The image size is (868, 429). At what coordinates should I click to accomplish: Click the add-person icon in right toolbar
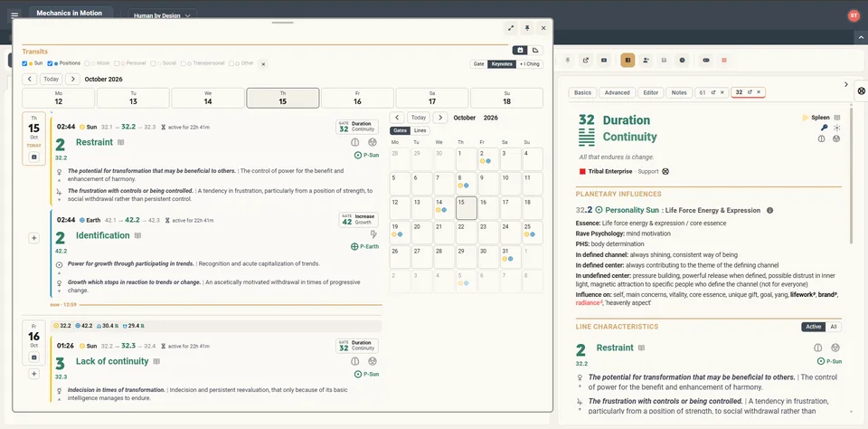[x=646, y=61]
